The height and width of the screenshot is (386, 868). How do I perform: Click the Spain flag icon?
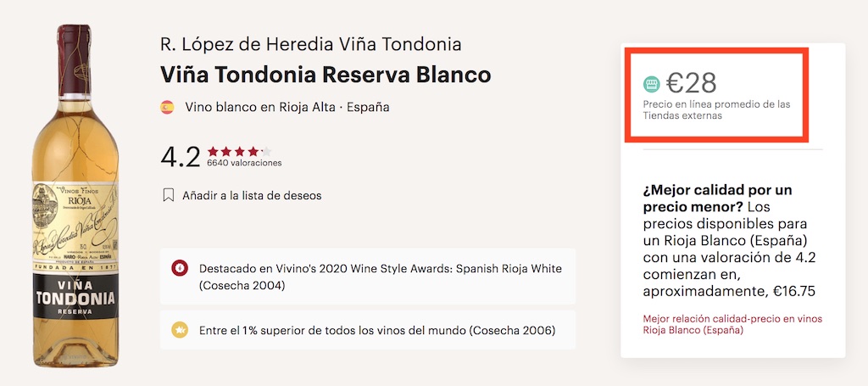tap(167, 108)
